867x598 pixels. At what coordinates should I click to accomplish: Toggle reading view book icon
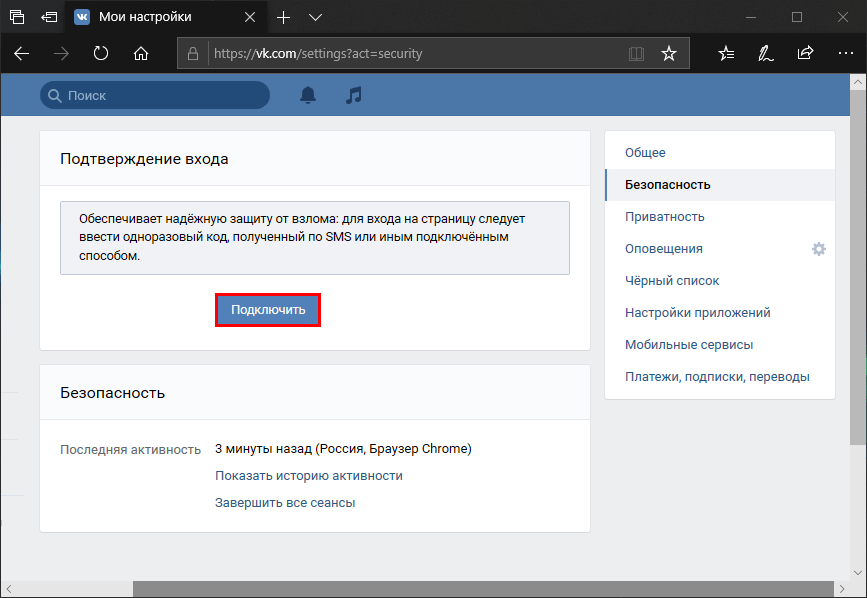pyautogui.click(x=636, y=54)
